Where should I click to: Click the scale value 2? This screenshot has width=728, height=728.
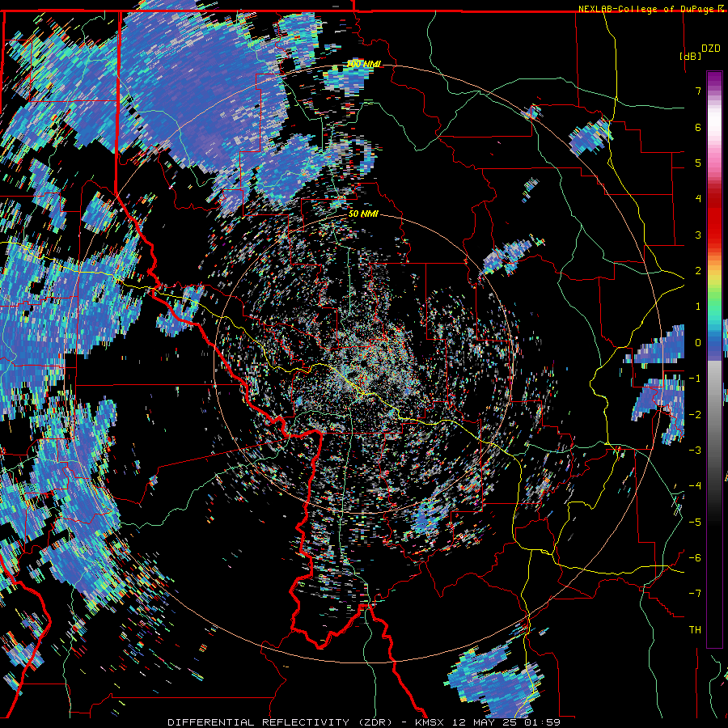point(698,271)
